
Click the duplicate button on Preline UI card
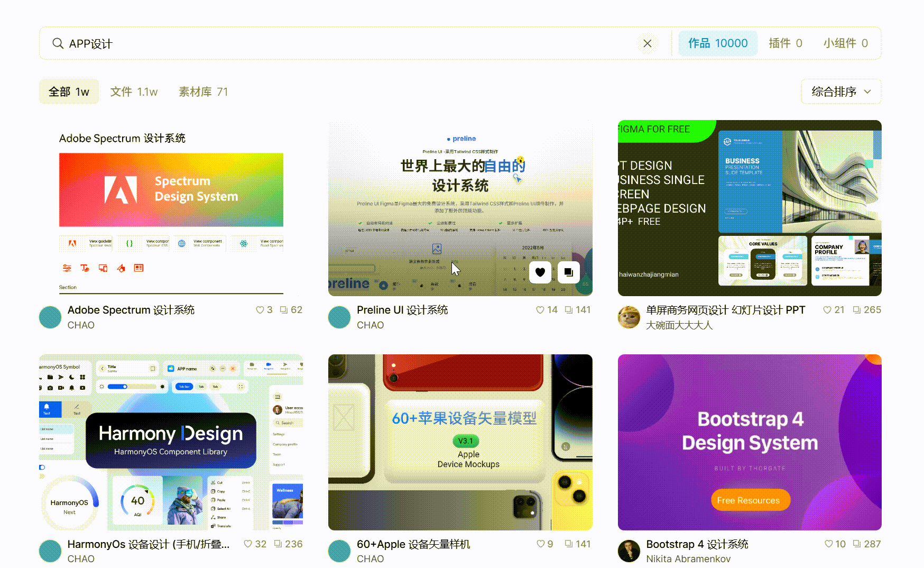coord(568,272)
